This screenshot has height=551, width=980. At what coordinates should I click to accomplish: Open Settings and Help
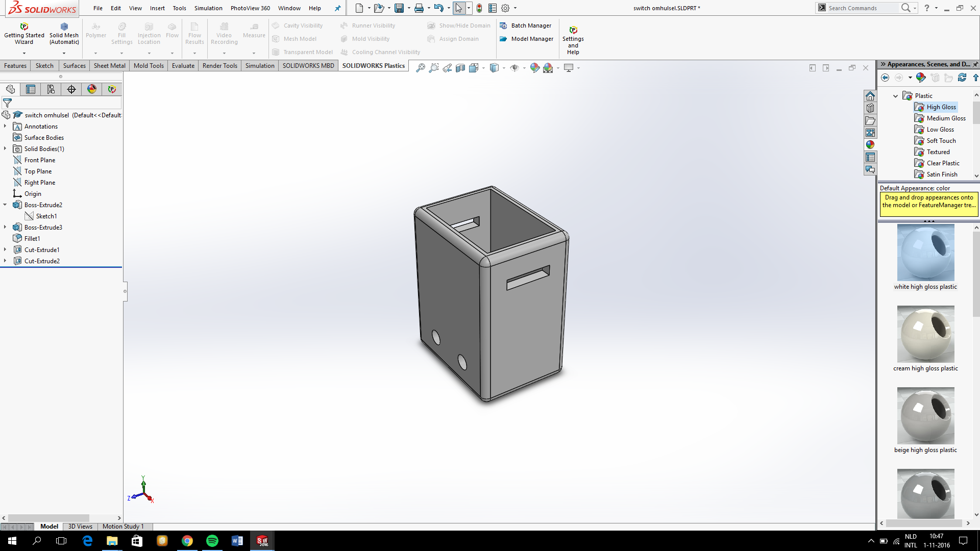pyautogui.click(x=573, y=41)
